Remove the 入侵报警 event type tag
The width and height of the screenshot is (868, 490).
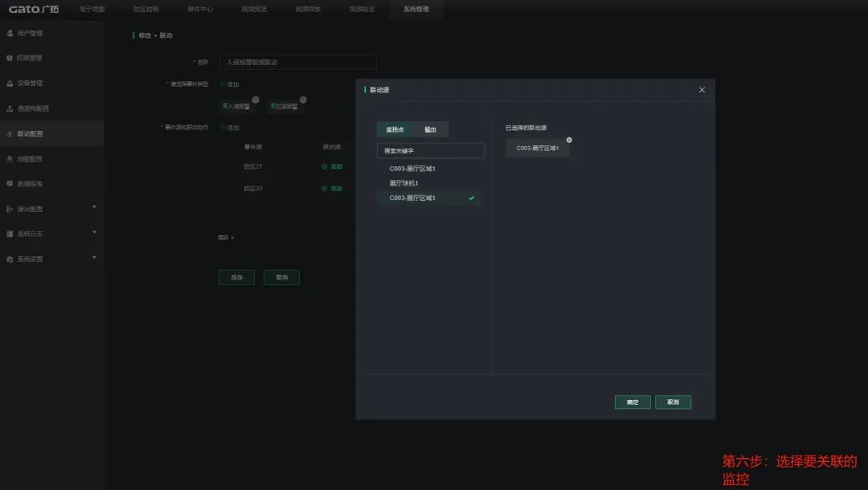256,100
